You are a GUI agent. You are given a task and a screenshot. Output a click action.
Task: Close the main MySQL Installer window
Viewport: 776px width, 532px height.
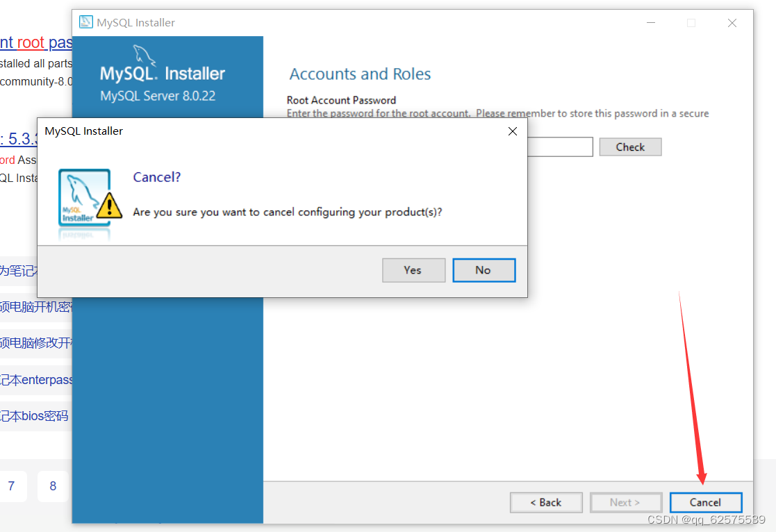(732, 23)
